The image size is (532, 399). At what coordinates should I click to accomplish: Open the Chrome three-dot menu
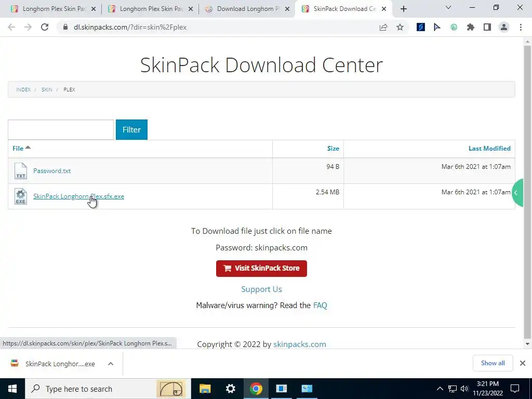click(521, 27)
